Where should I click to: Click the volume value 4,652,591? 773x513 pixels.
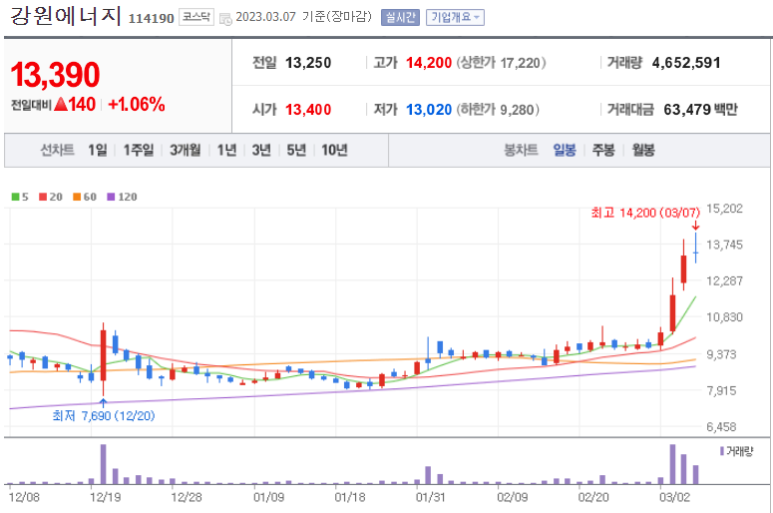pyautogui.click(x=686, y=63)
